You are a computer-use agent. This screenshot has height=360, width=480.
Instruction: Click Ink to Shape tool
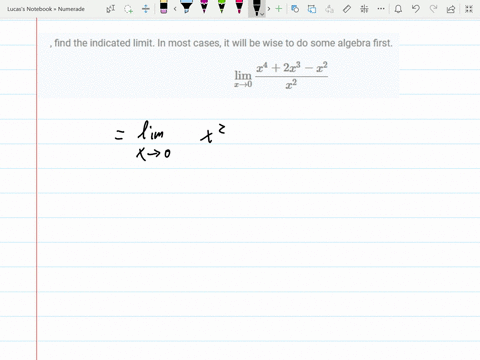click(312, 9)
